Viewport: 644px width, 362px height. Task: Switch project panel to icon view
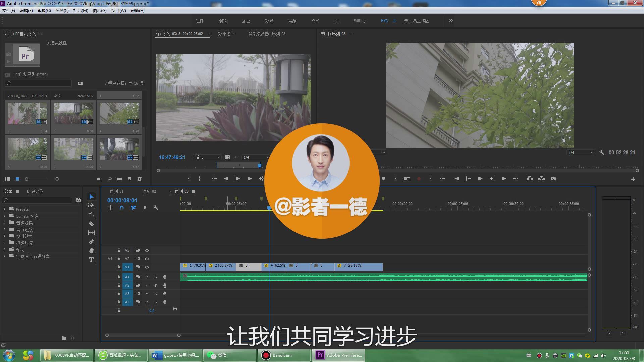[17, 179]
